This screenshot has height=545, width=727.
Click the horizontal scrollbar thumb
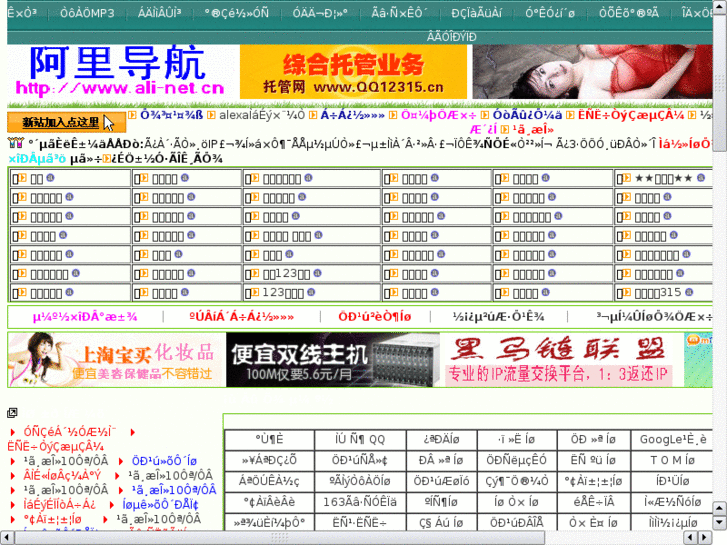(280, 538)
